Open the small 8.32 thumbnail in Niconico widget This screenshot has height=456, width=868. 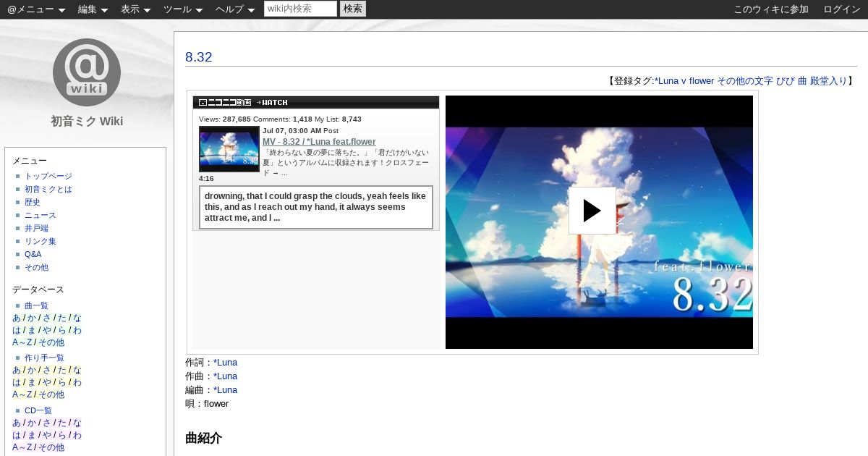point(229,149)
